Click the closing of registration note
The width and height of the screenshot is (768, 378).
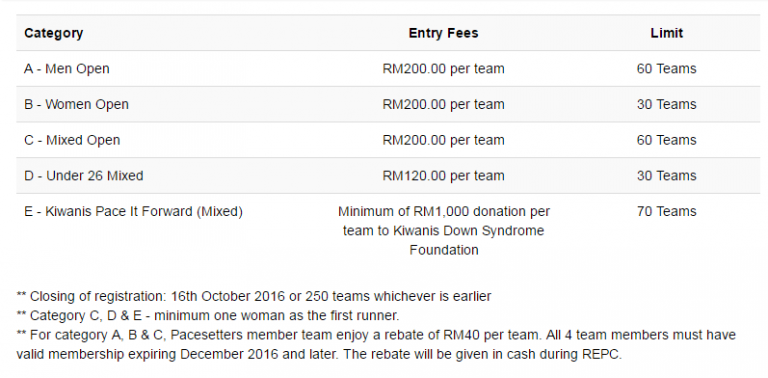254,296
